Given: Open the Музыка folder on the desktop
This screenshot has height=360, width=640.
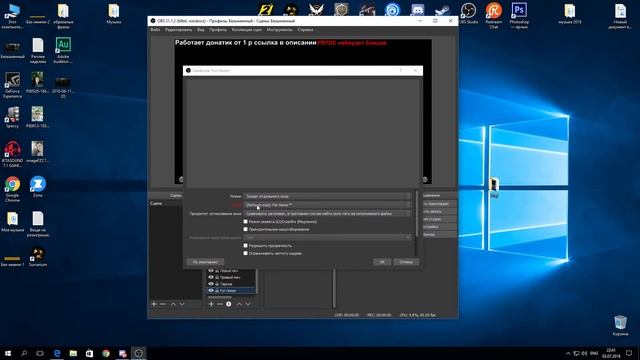Looking at the screenshot, I should (113, 13).
